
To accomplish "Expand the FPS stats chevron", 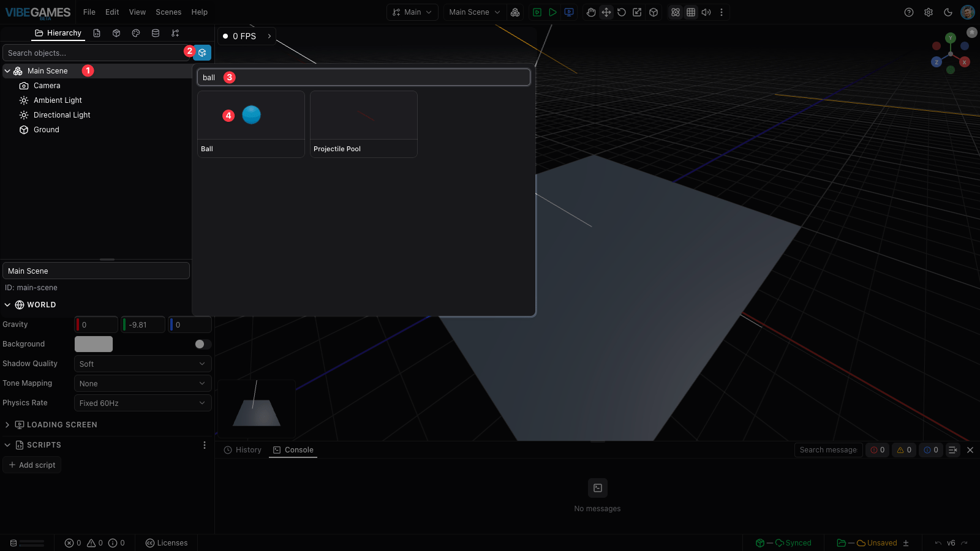I will [x=269, y=36].
